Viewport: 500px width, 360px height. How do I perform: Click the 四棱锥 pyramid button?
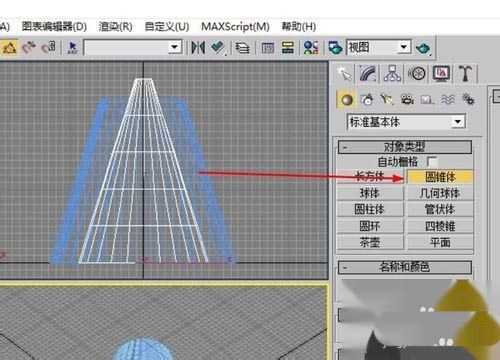point(440,226)
